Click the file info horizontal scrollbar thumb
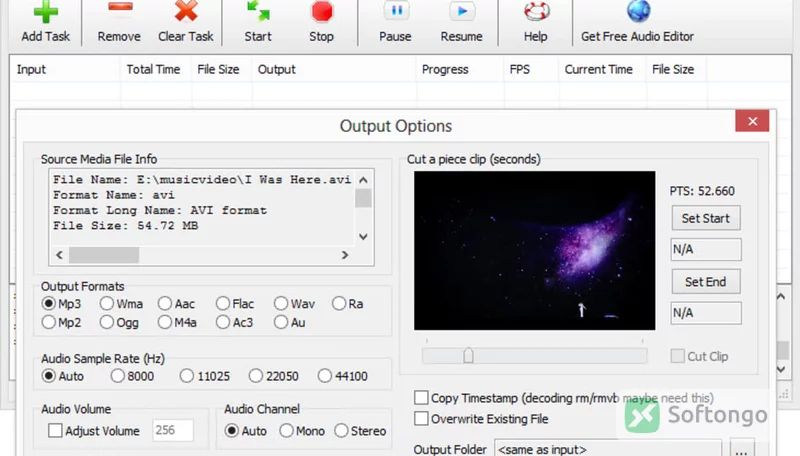This screenshot has width=800, height=456. coord(104,255)
